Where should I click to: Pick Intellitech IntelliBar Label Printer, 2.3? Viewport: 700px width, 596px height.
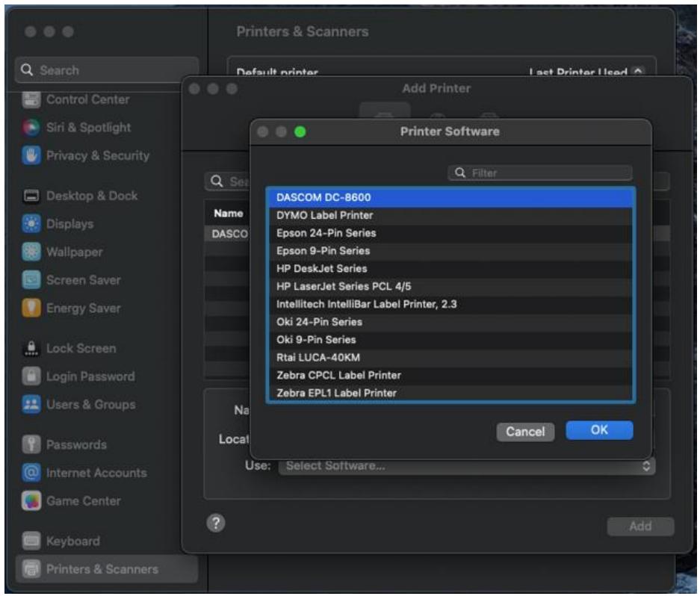[451, 305]
